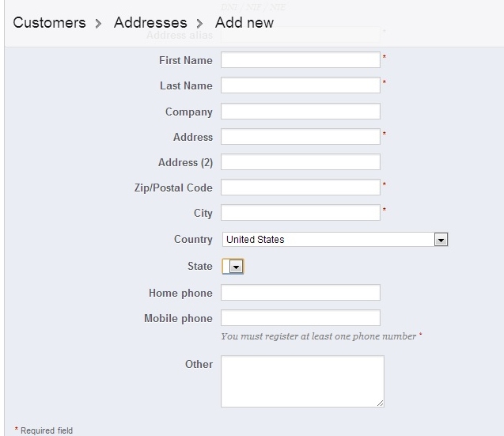Focus the First Name input field
Screen dimensions: 504x436
301,60
